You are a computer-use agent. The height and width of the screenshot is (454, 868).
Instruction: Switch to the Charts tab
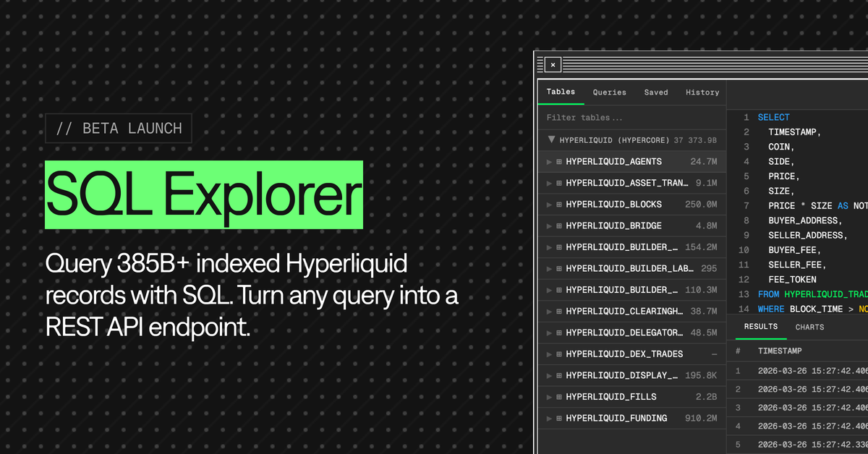[809, 327]
